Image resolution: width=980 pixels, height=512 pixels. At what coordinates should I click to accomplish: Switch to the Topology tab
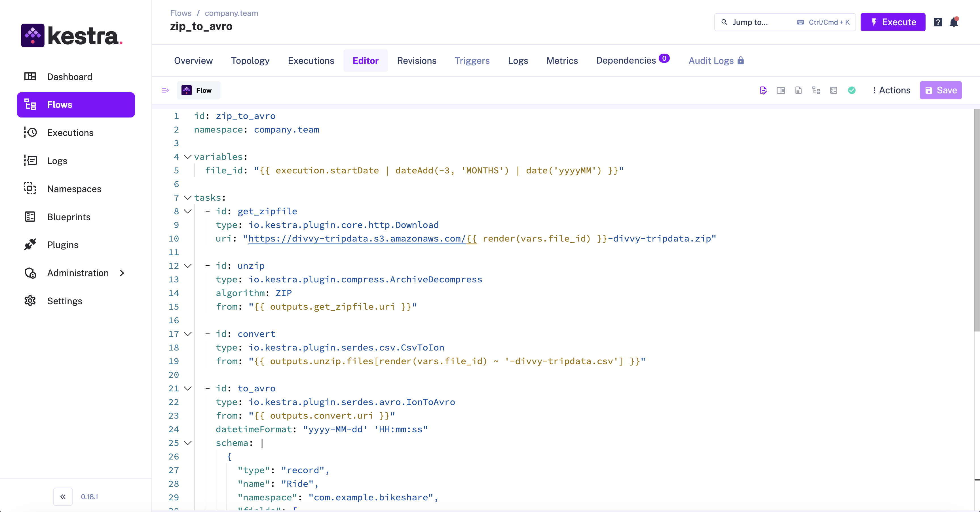tap(250, 61)
